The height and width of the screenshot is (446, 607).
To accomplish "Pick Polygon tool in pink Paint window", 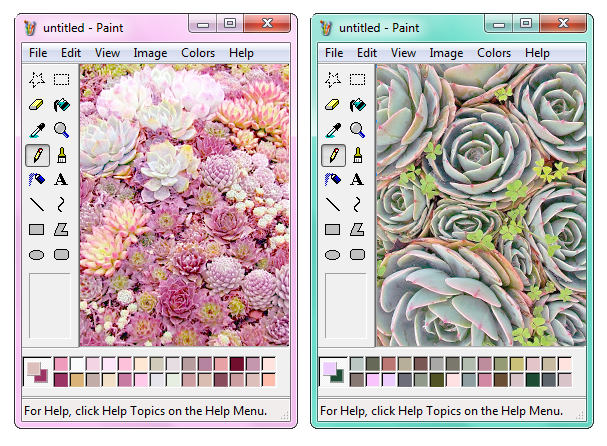I will click(61, 230).
